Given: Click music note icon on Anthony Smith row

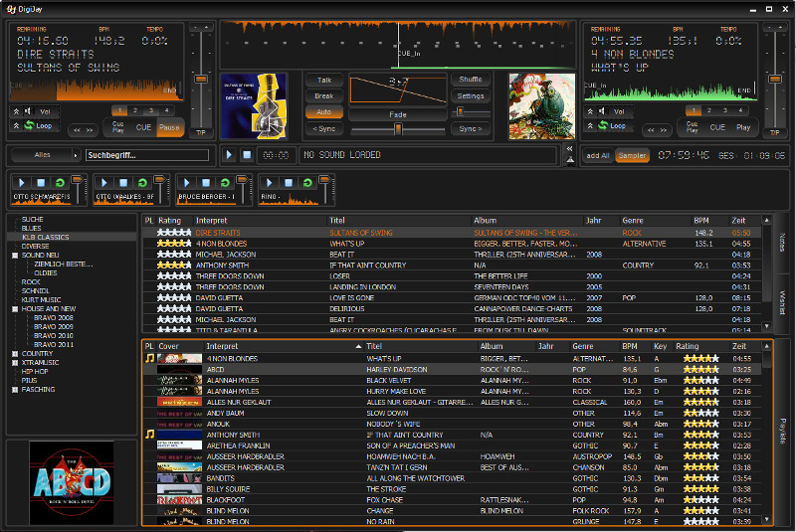Looking at the screenshot, I should click(x=150, y=435).
